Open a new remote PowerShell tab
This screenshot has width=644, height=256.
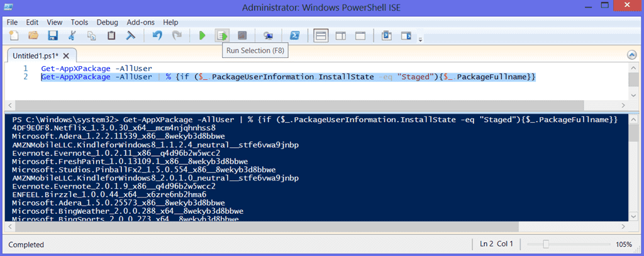268,36
